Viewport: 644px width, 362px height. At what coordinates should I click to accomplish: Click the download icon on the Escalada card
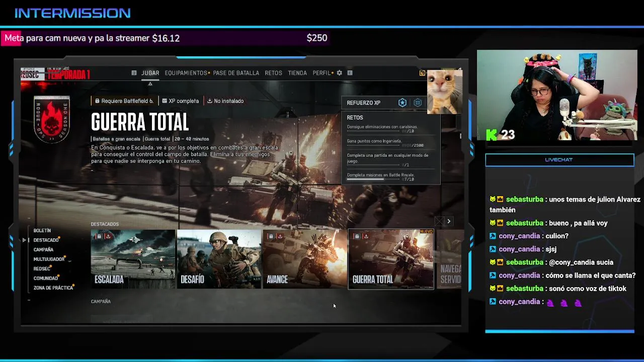pos(108,236)
